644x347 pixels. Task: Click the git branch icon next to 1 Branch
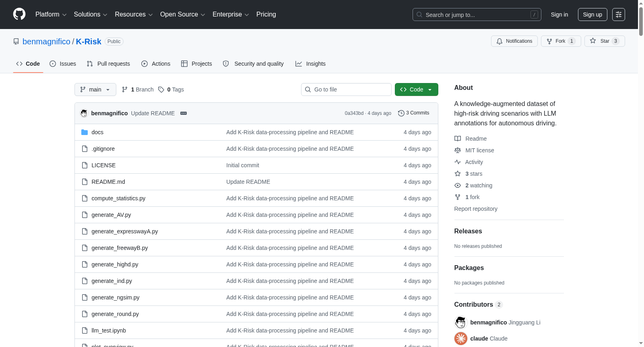point(125,89)
